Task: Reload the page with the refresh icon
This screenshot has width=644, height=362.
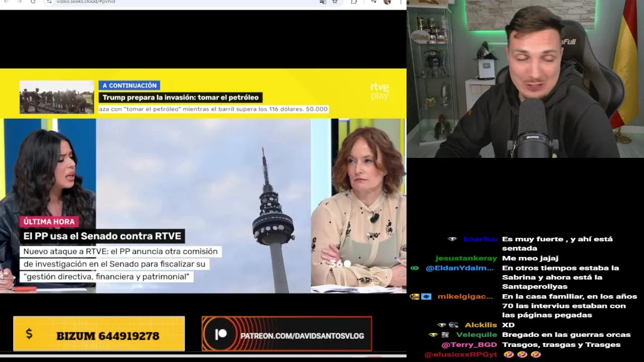Action: pos(33,2)
